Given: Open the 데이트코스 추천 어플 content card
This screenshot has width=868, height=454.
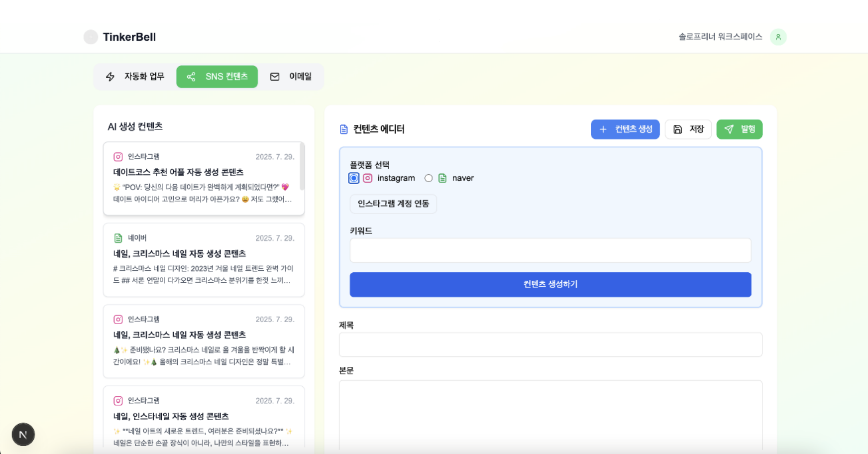Looking at the screenshot, I should [x=204, y=179].
